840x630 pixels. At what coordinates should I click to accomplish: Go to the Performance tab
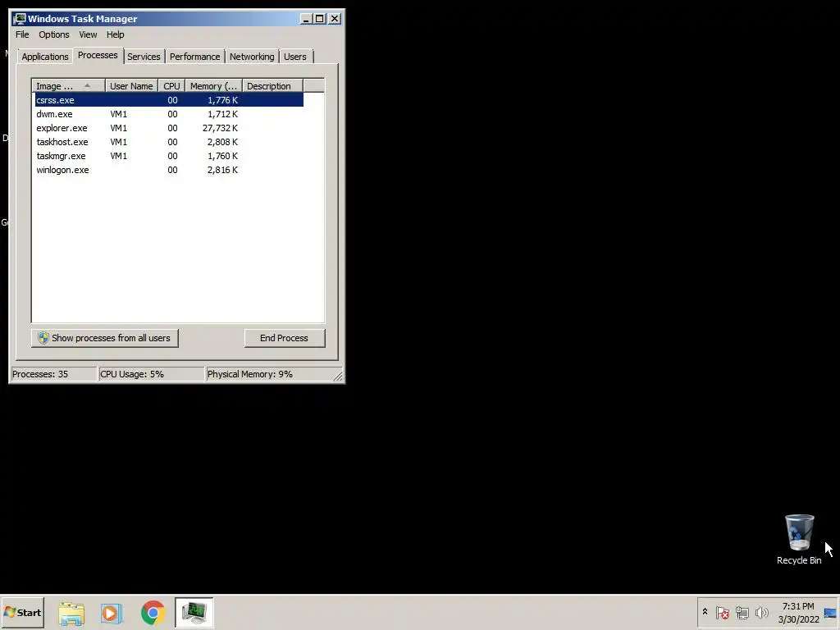point(195,57)
